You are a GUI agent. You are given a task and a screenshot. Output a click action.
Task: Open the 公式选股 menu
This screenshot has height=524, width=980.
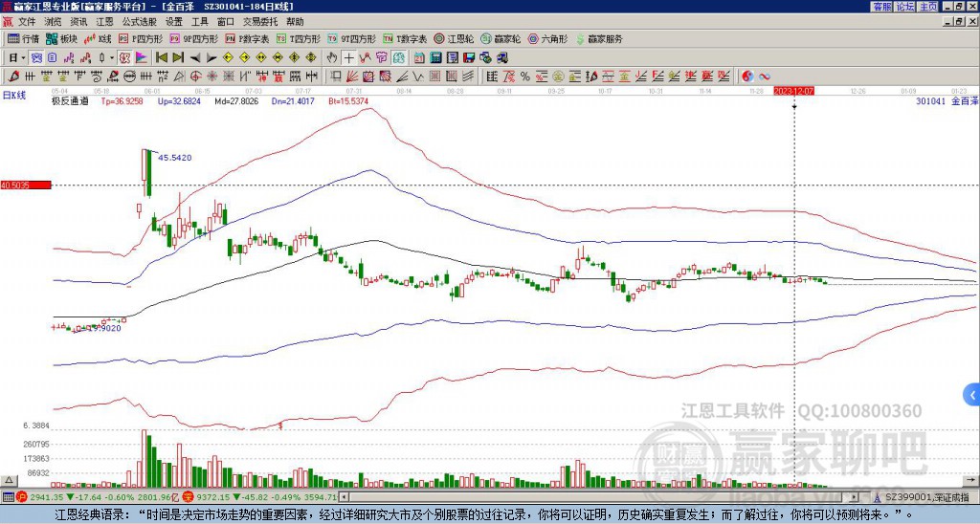coord(140,22)
